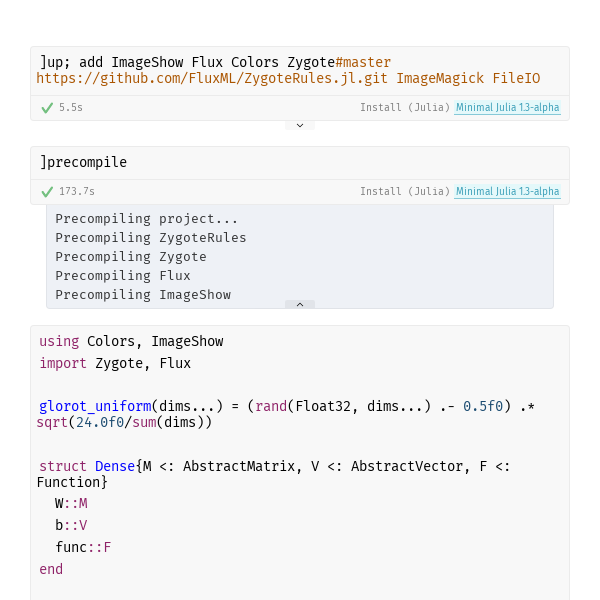Click the 5.5s execution time
Image resolution: width=600 pixels, height=600 pixels.
(x=71, y=108)
